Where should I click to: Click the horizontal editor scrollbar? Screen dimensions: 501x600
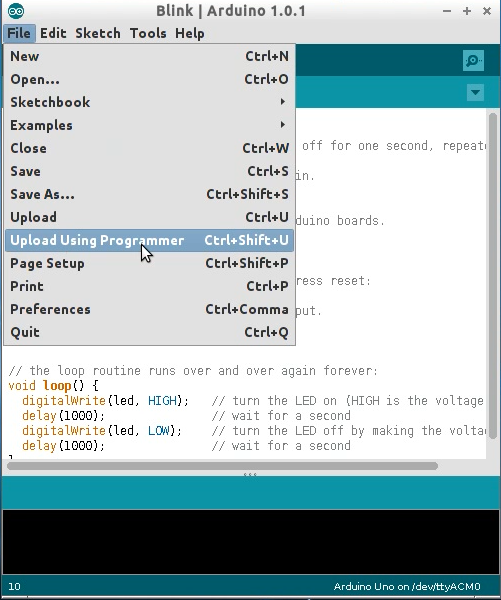(222, 466)
